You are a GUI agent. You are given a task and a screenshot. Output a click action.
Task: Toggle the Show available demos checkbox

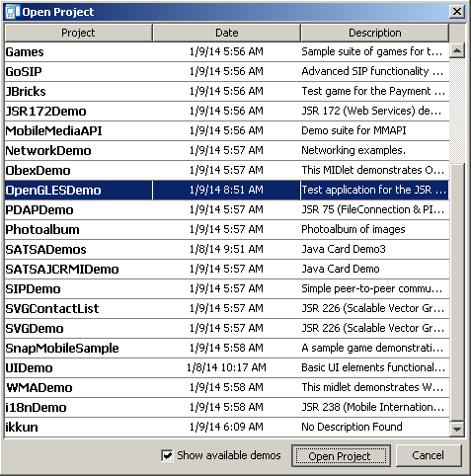[x=167, y=455]
